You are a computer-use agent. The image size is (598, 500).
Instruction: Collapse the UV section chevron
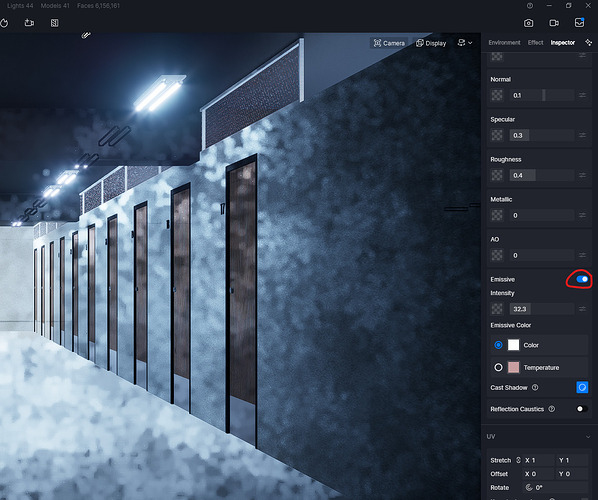point(588,437)
